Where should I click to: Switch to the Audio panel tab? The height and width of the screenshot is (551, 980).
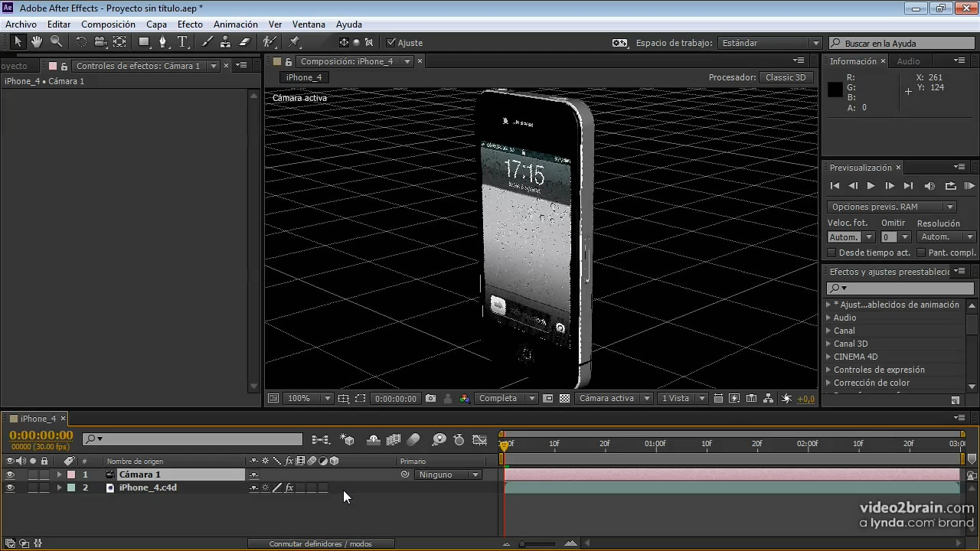click(x=908, y=61)
